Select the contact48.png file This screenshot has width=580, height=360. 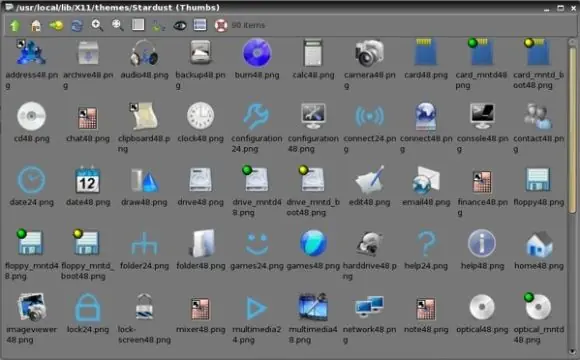coord(538,117)
